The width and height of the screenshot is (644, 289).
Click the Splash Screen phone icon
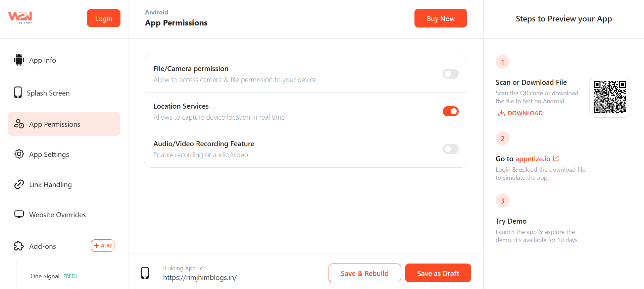(18, 93)
